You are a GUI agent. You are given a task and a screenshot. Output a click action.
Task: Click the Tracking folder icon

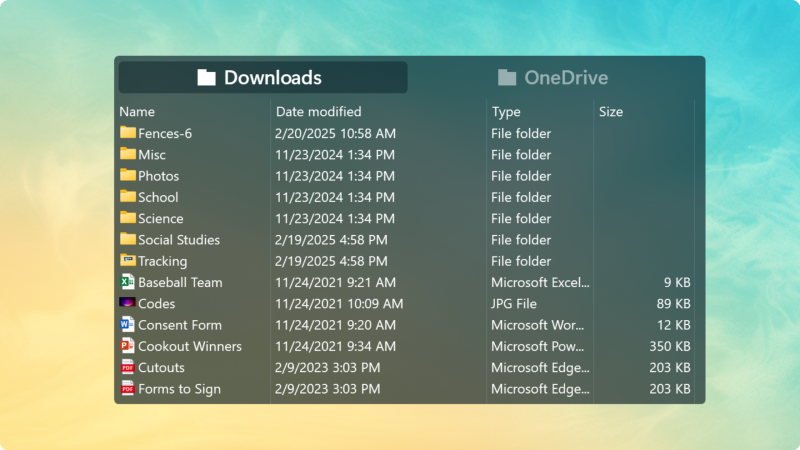pyautogui.click(x=128, y=261)
